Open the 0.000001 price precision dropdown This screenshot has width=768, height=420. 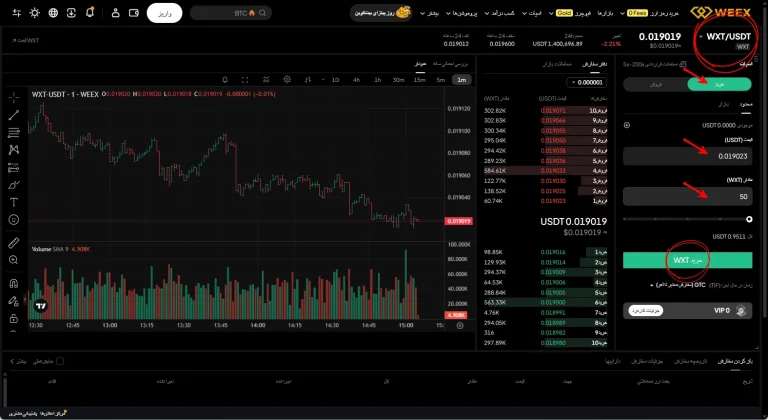587,82
